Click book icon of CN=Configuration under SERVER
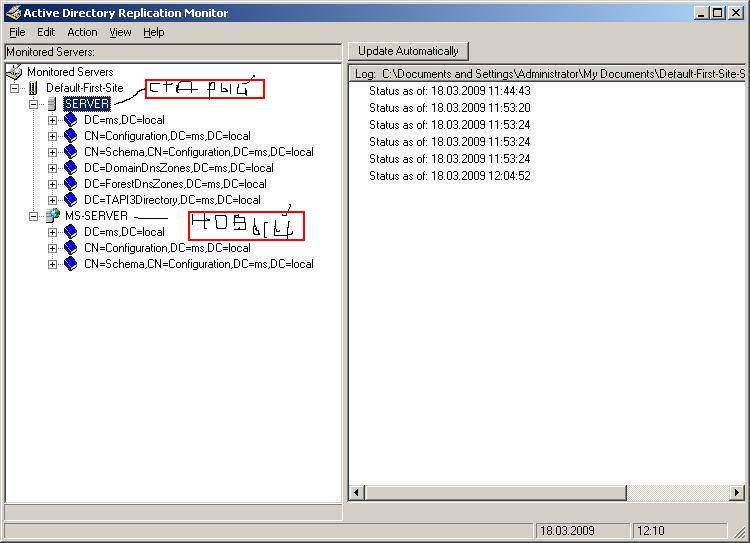Image resolution: width=750 pixels, height=543 pixels. coord(71,136)
